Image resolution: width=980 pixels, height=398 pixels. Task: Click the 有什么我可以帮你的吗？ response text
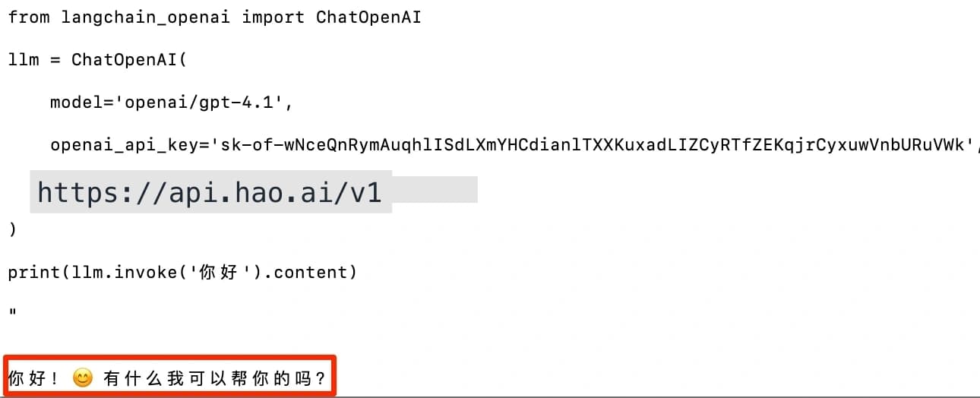(216, 378)
